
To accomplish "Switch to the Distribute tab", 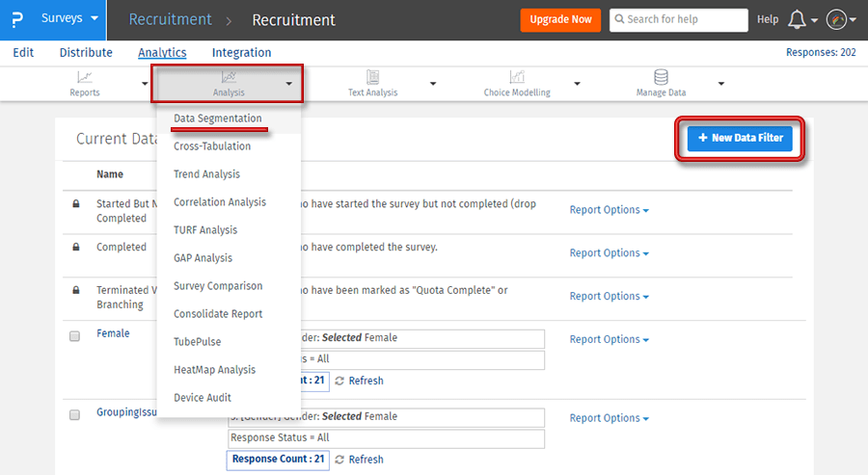I will 86,53.
